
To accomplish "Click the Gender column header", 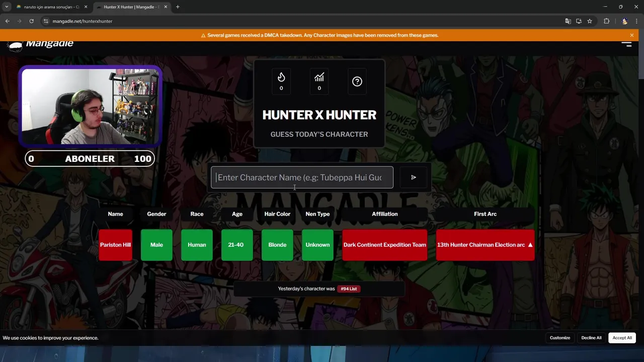I will [156, 214].
